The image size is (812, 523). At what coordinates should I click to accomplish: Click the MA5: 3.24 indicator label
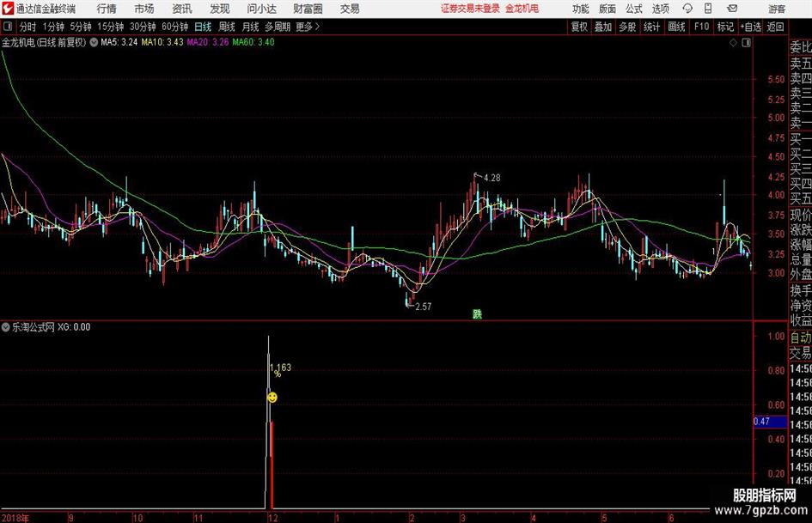click(119, 42)
